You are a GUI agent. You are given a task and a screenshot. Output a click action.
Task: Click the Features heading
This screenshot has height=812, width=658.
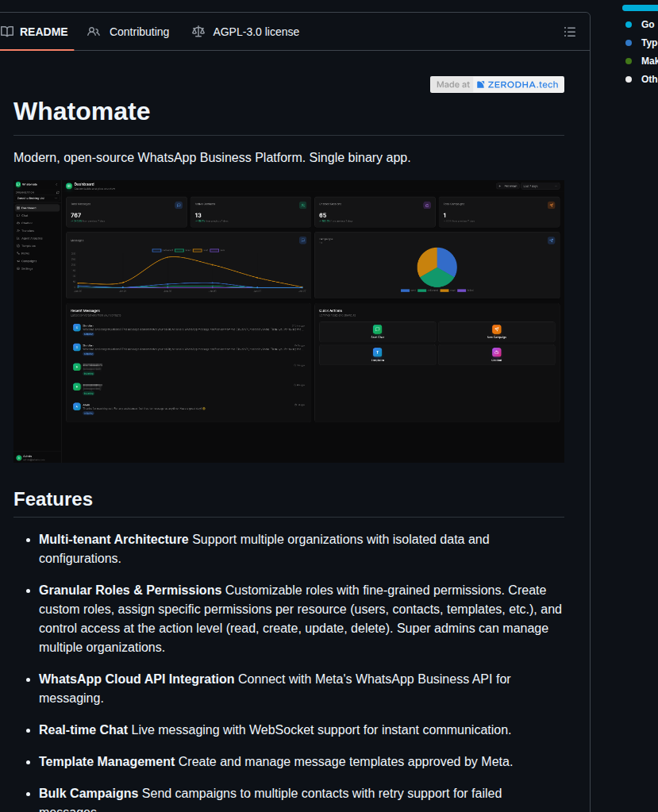(53, 499)
